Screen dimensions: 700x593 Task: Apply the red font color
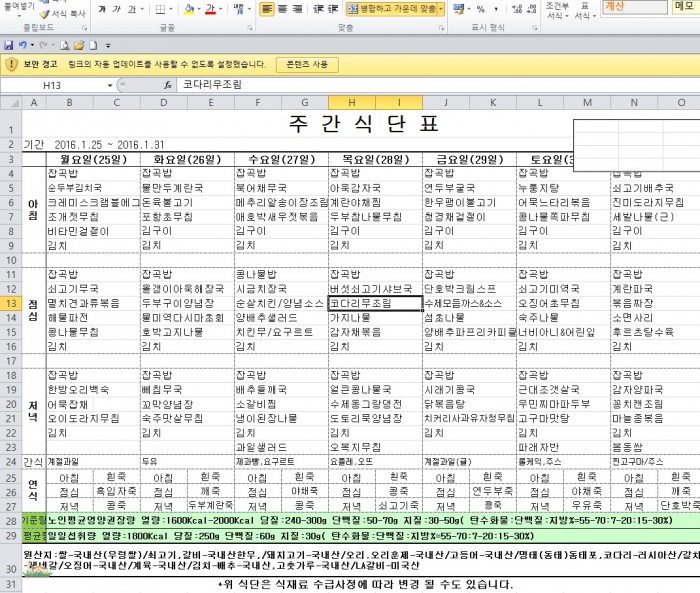tap(211, 9)
